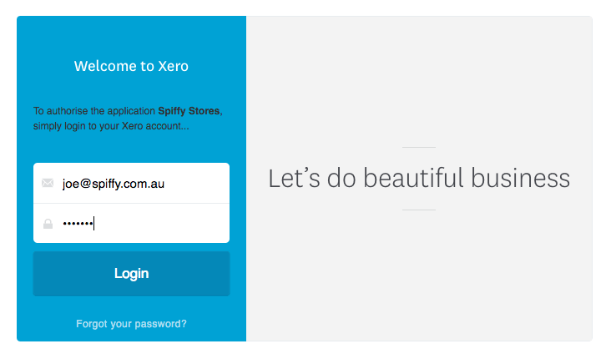Screen dimensions: 611x364
Task: Click the Let's do beautiful business tagline
Action: coord(419,178)
